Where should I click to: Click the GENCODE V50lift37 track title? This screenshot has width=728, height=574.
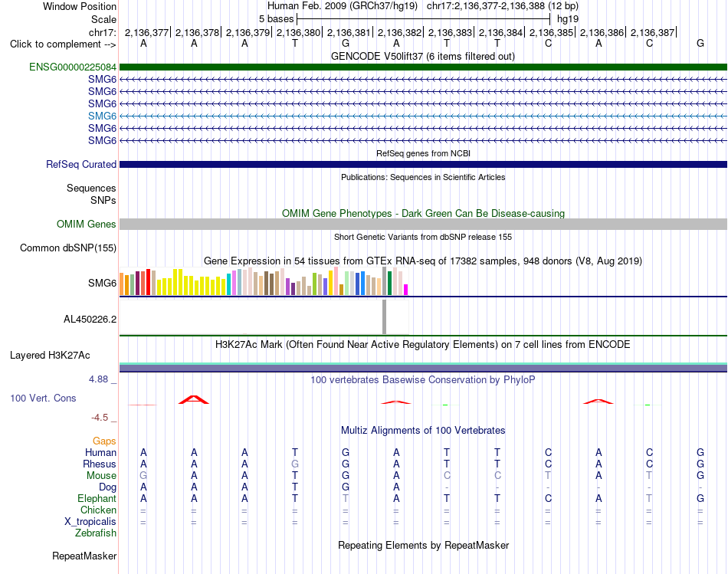pyautogui.click(x=423, y=56)
